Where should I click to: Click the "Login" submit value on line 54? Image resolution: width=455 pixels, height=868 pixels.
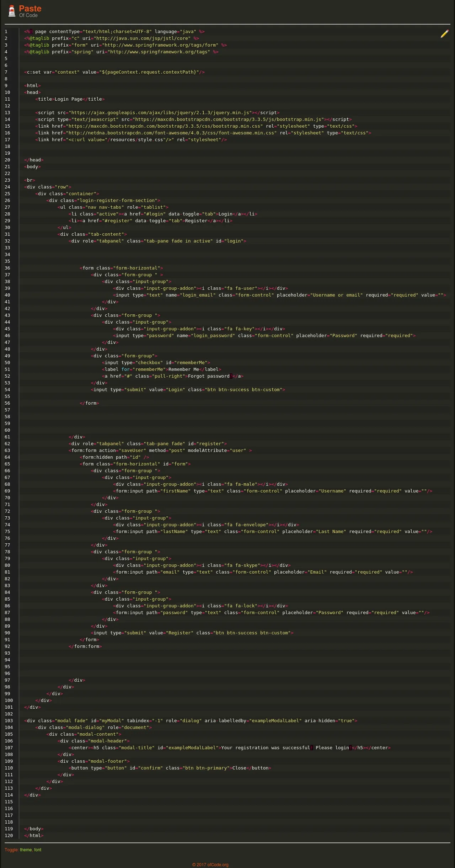click(175, 390)
